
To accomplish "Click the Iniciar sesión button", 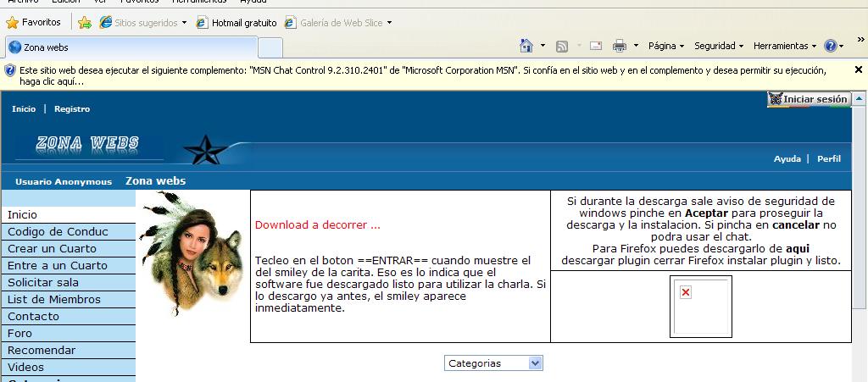I will 809,99.
